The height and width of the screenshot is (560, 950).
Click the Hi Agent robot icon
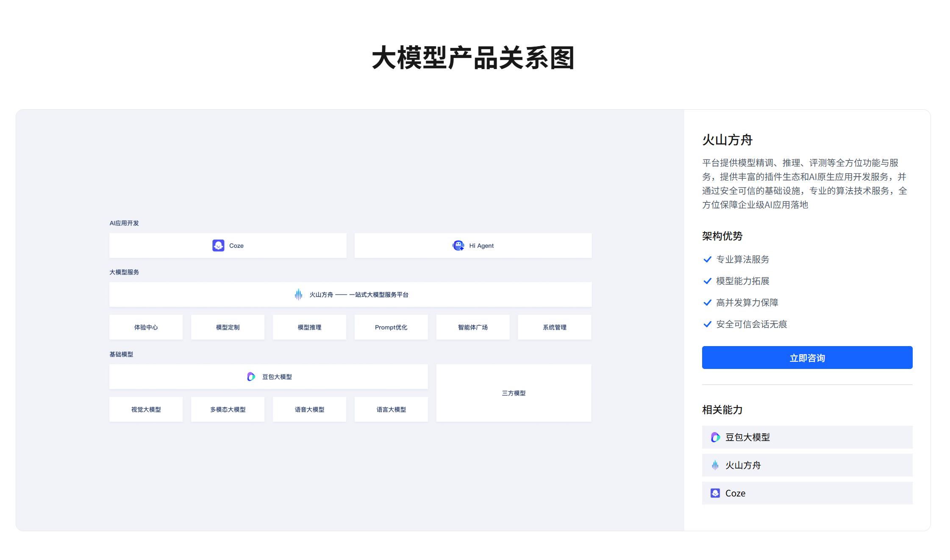458,246
